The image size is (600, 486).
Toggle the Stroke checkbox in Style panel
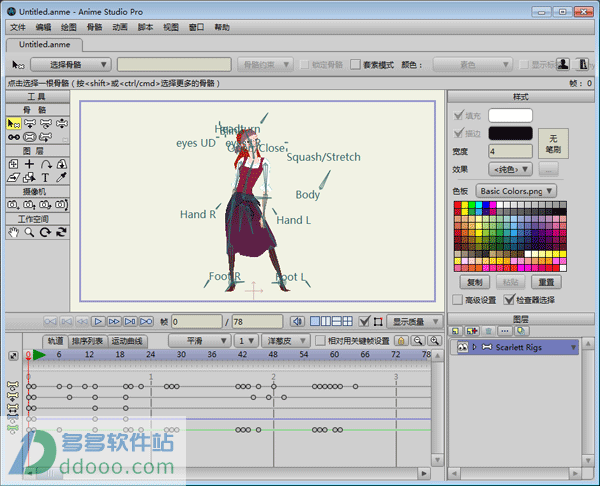coord(458,133)
